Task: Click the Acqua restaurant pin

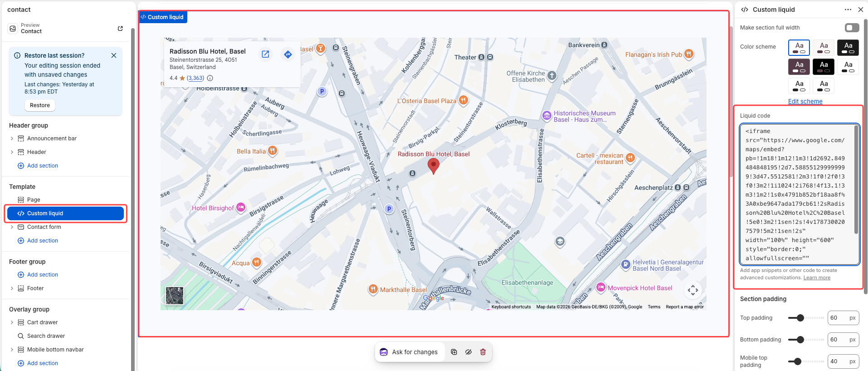Action: tap(257, 262)
